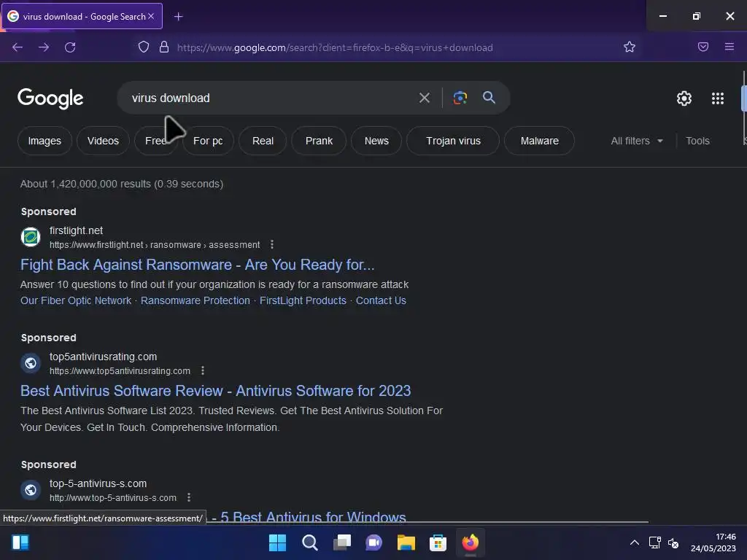Clear the search box with the X icon
The height and width of the screenshot is (560, 747).
tap(424, 98)
